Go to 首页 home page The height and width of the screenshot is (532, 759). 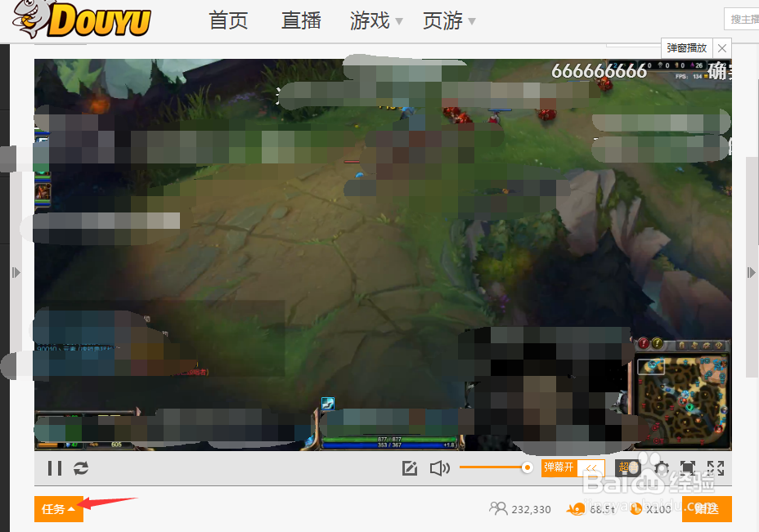(x=228, y=20)
